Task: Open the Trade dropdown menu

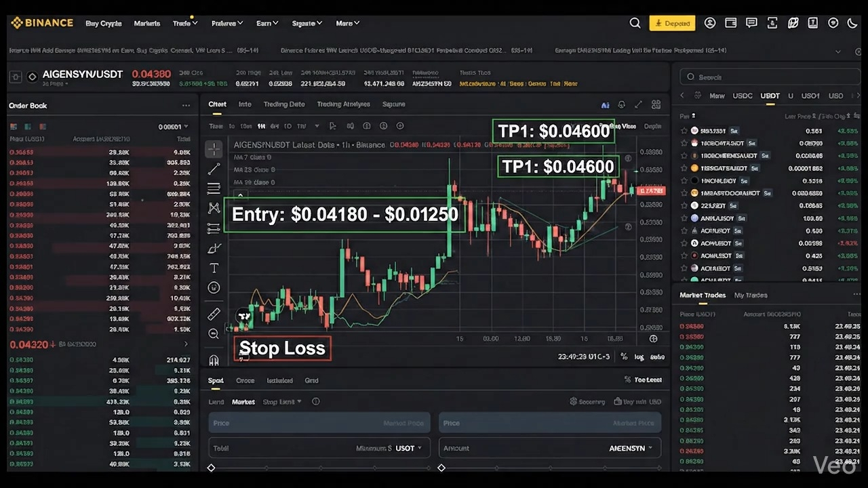Action: [x=185, y=23]
